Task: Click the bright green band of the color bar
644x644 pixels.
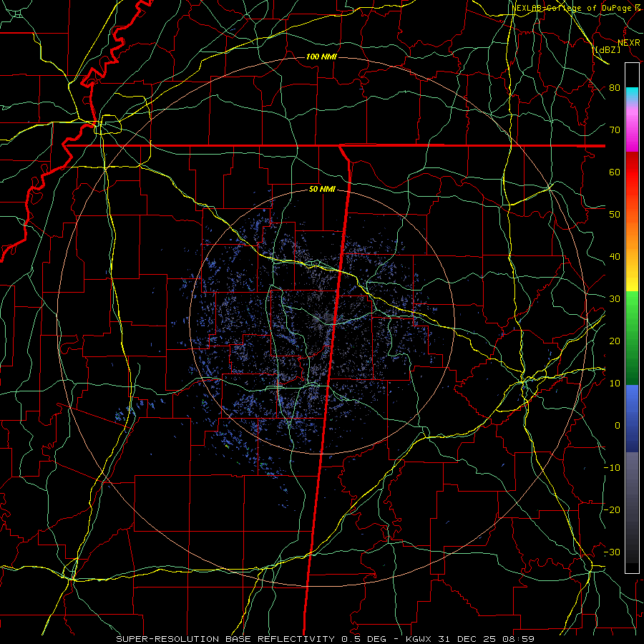Action: pos(632,306)
